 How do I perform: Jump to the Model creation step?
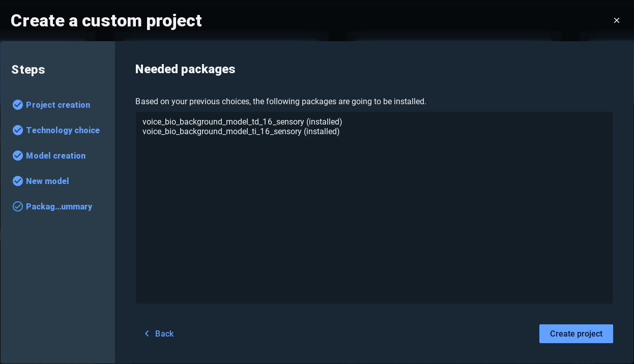click(x=55, y=156)
